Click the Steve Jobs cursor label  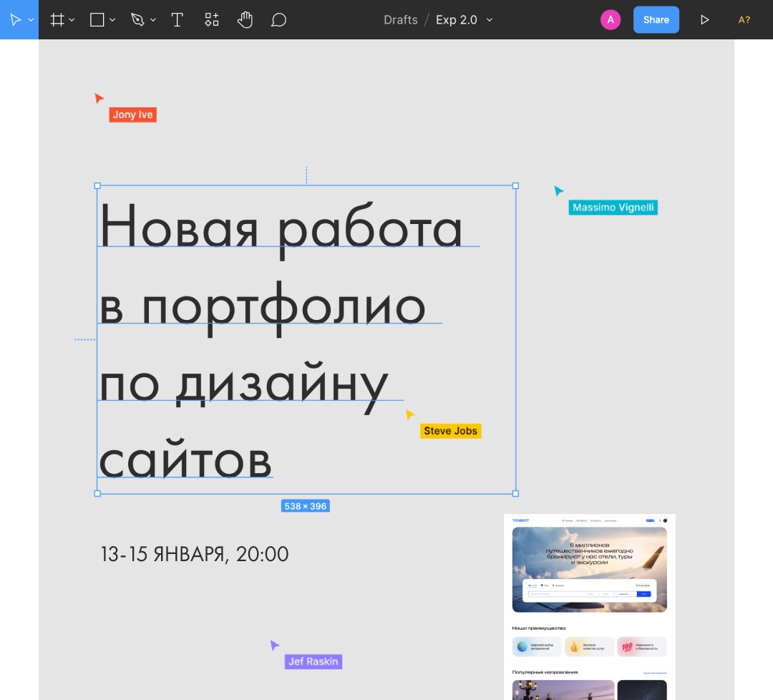451,431
